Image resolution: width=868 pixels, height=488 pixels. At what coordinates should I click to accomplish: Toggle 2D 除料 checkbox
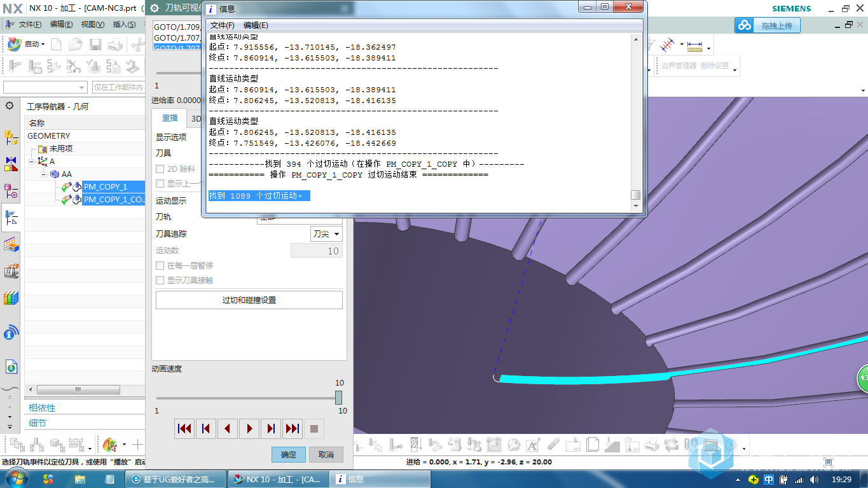click(x=160, y=169)
